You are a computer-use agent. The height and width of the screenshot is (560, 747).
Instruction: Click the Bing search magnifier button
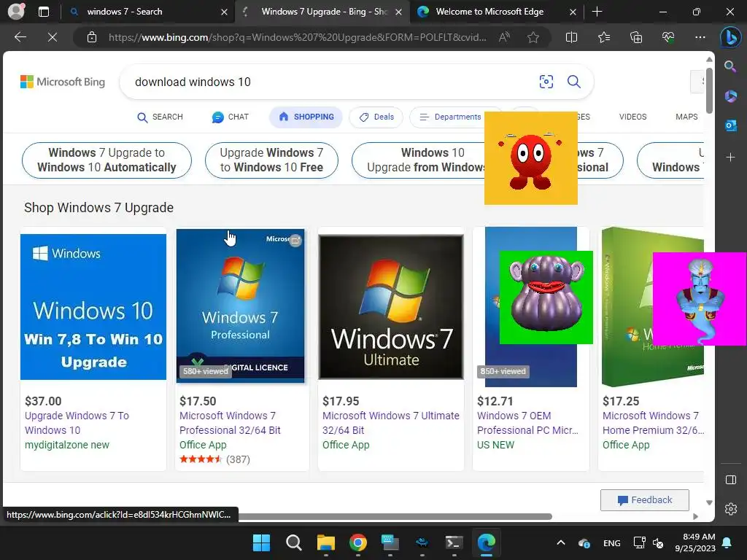point(574,82)
